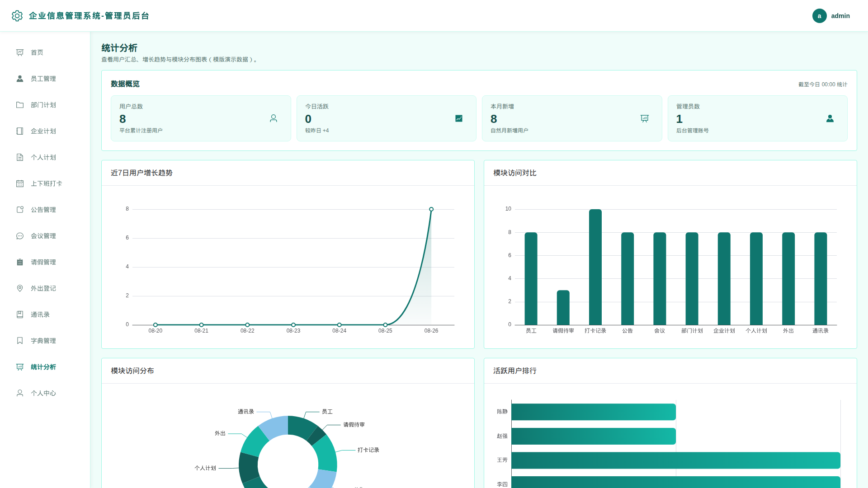Click the 字典管理 bookmark icon
Image resolution: width=868 pixels, height=488 pixels.
point(20,341)
